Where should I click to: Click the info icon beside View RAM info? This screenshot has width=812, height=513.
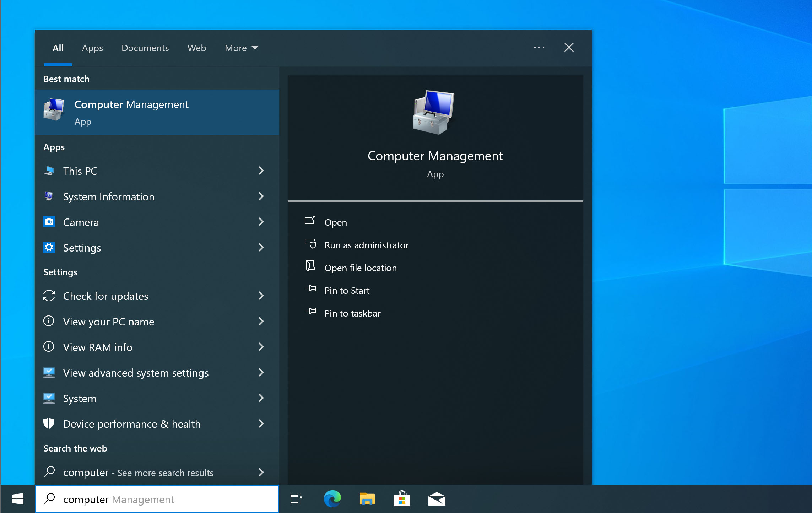49,347
